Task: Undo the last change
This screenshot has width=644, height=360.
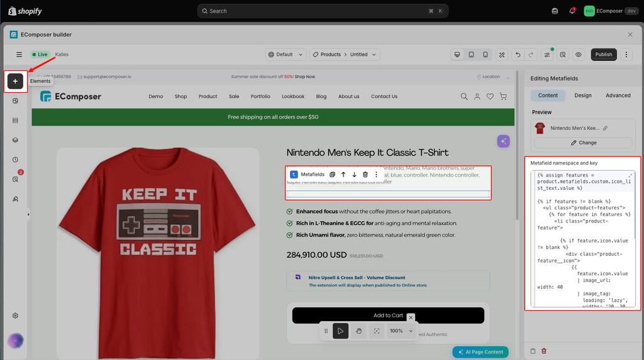Action: 518,55
